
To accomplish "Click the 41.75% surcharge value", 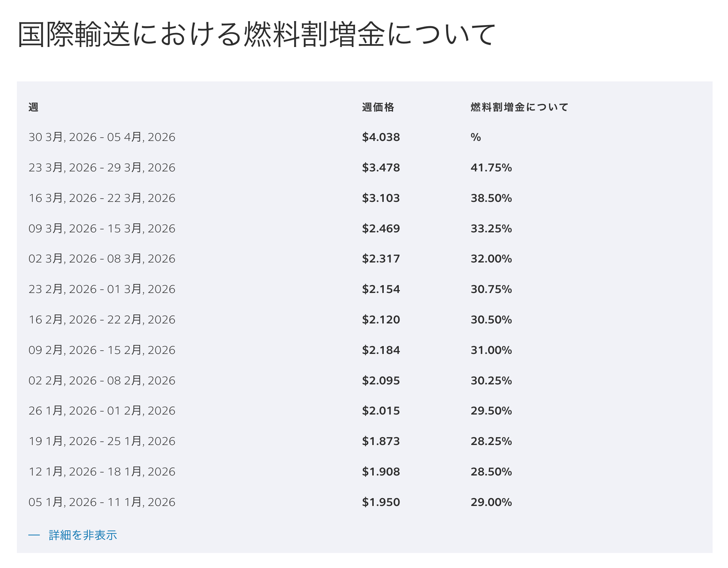I will (491, 167).
